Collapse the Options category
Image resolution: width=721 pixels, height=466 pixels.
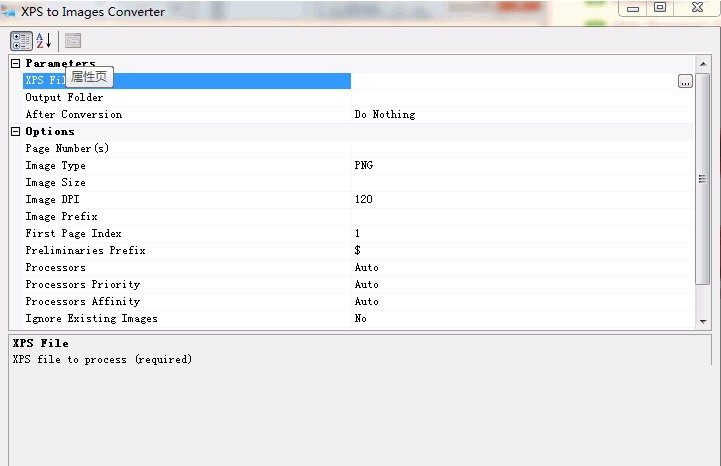[x=16, y=132]
